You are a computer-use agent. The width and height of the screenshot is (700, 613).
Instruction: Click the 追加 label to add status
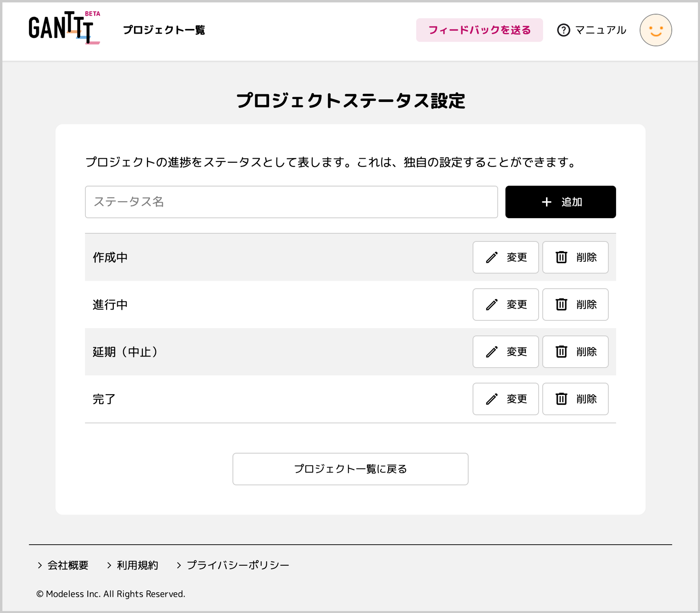[x=572, y=202]
